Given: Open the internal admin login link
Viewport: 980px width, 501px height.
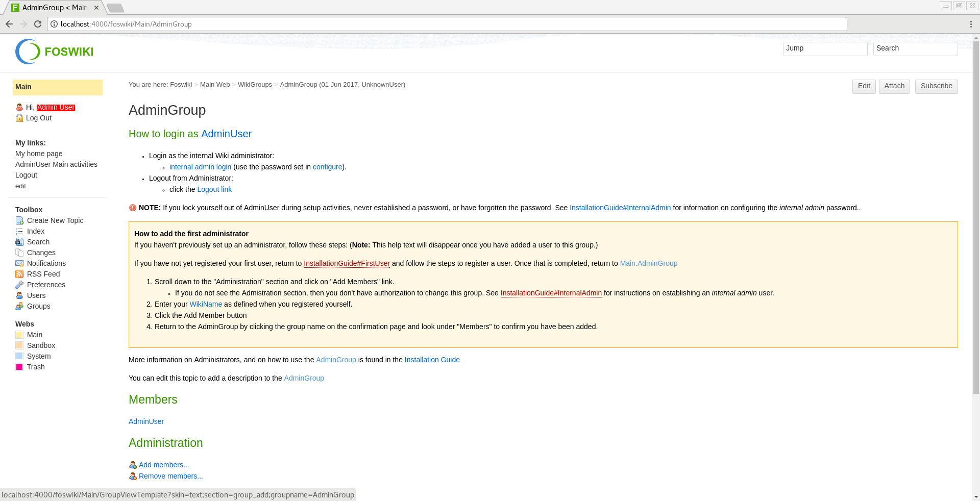Looking at the screenshot, I should click(x=200, y=167).
